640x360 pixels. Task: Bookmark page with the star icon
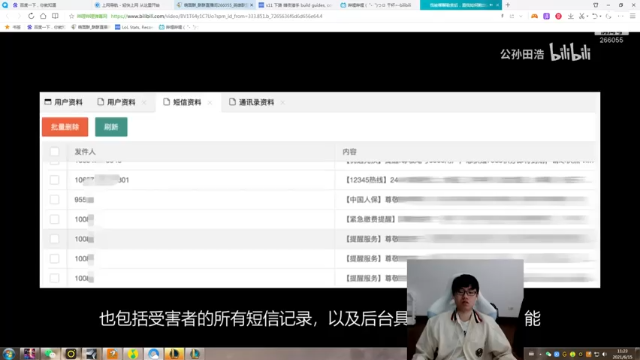71,16
